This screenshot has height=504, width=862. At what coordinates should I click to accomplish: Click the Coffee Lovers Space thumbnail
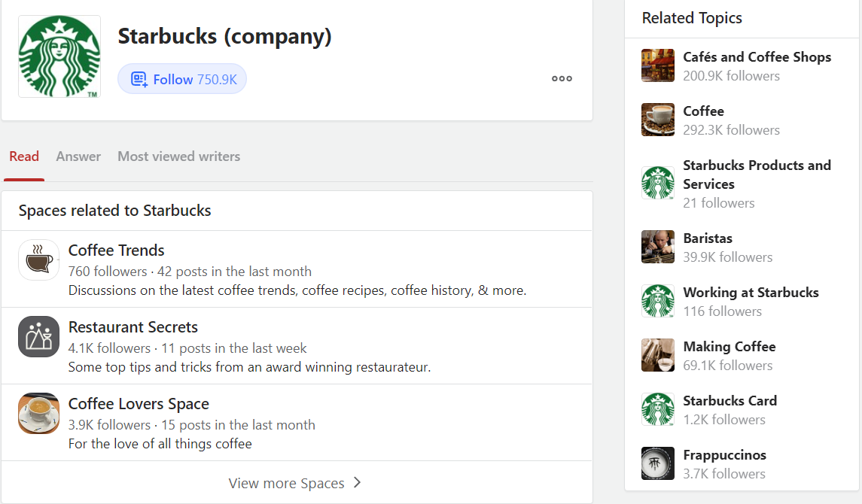[38, 414]
